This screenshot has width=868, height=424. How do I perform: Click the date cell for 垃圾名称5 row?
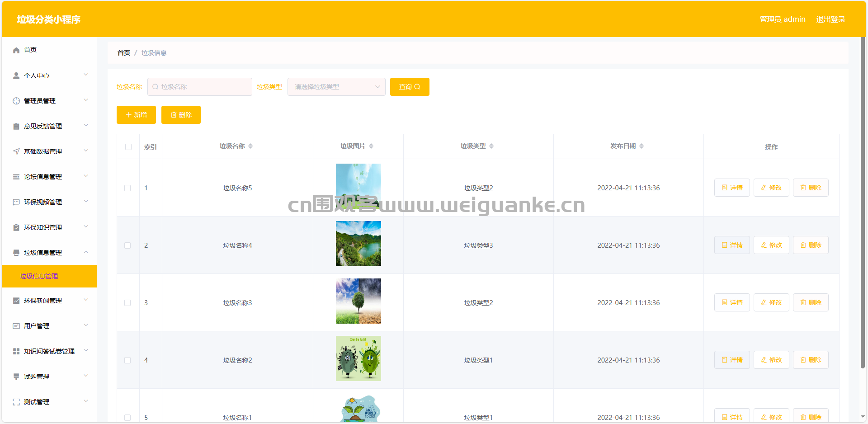click(x=628, y=188)
